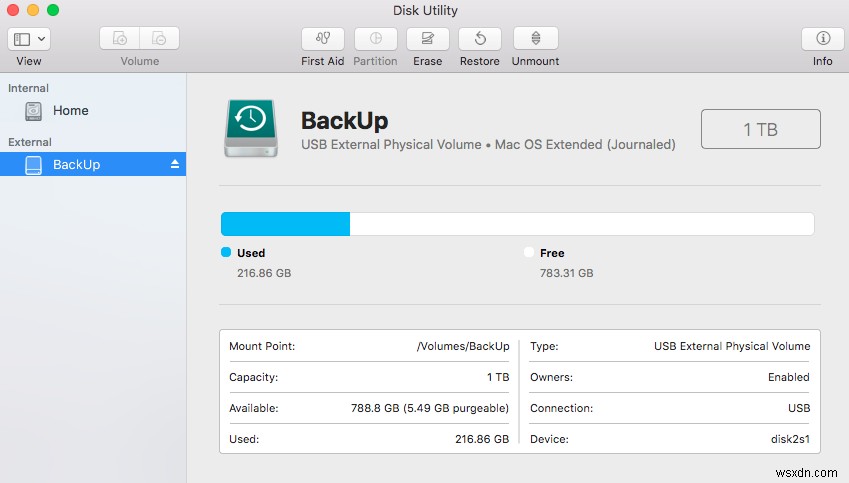Click the BackUp drive icon in sidebar
Image resolution: width=849 pixels, height=483 pixels.
click(x=34, y=165)
